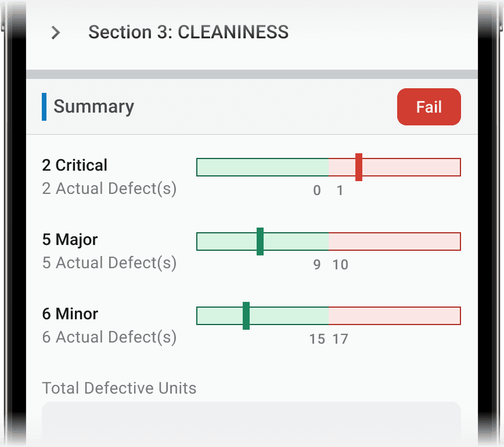Click 5 Actual Defect(s) text

109,263
